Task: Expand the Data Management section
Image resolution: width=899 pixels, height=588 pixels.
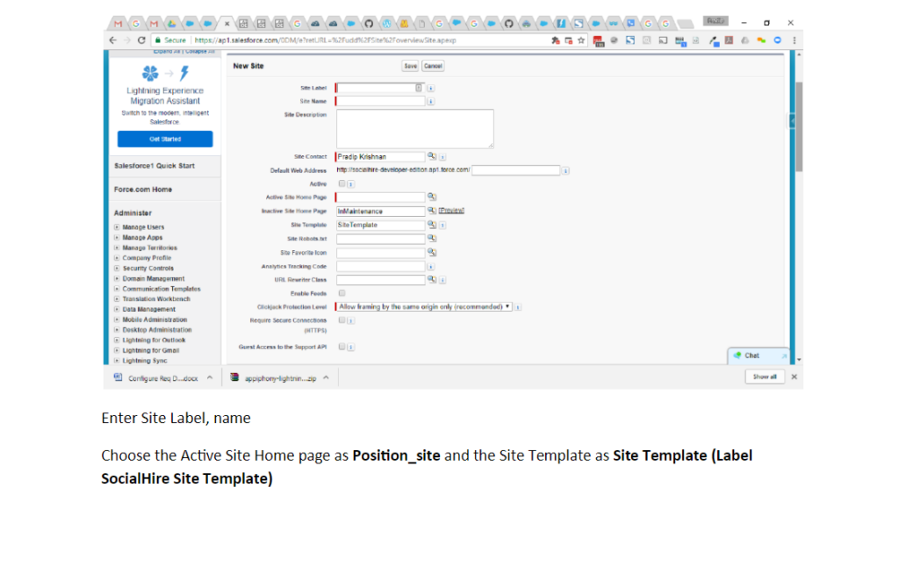Action: 117,309
